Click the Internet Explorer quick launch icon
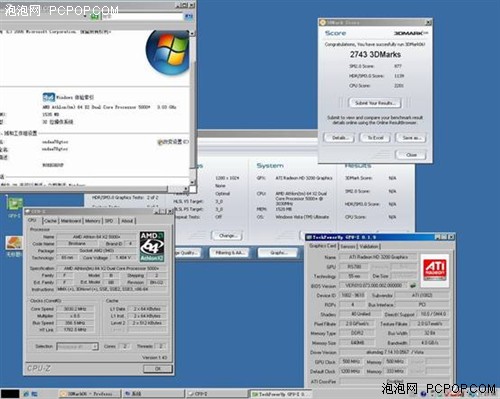The width and height of the screenshot is (500, 399). click(26, 394)
